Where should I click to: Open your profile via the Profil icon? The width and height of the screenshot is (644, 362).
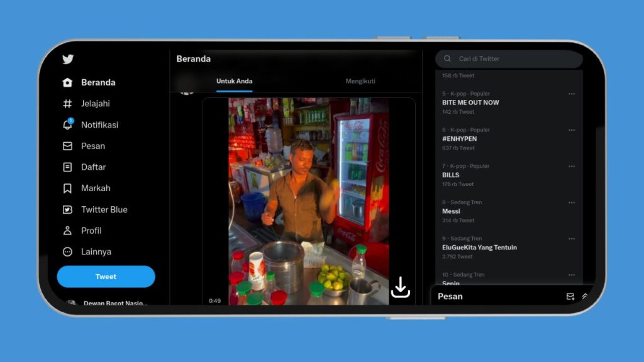tap(68, 230)
